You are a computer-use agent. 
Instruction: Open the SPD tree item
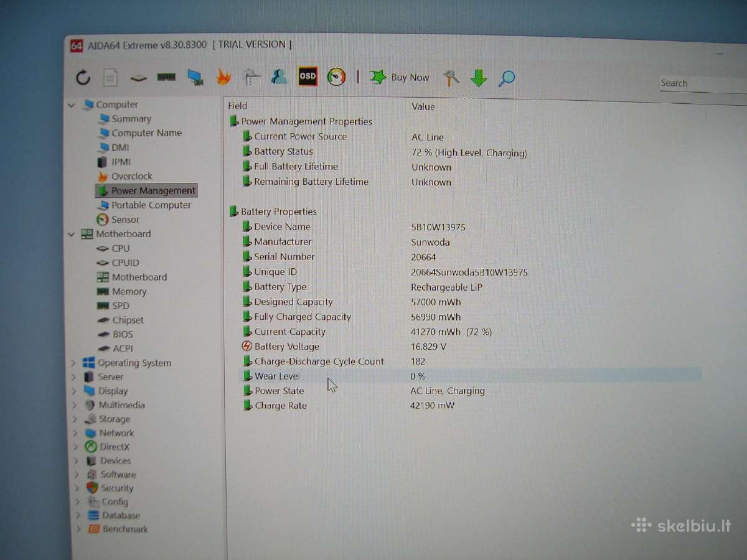click(x=113, y=306)
